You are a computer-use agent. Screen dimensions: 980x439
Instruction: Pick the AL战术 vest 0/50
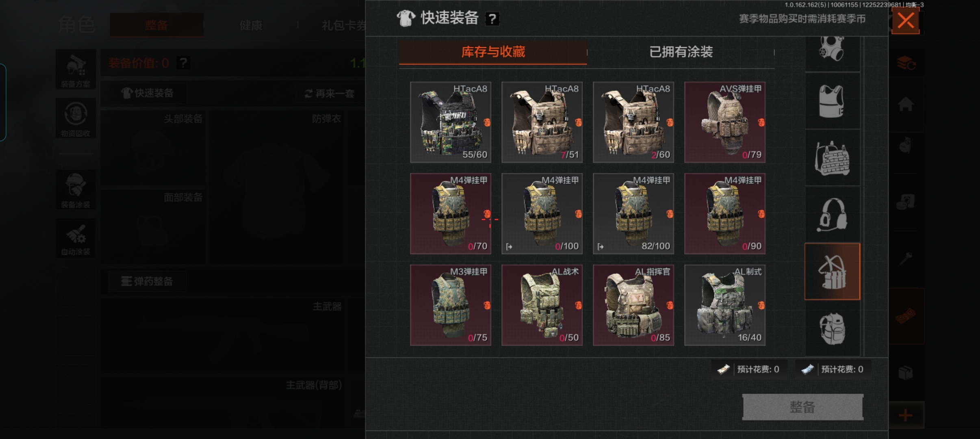click(x=542, y=305)
